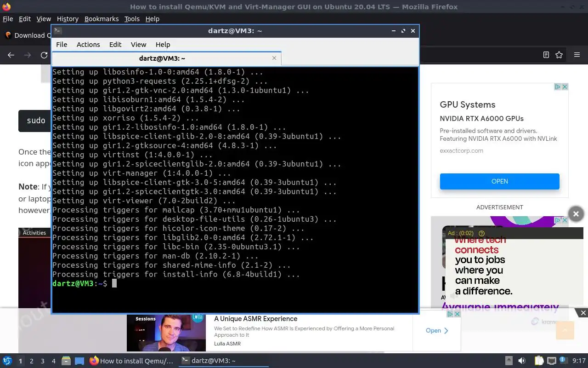
Task: Click the NVIDIA RTX A6000 GPUs ad text
Action: (481, 118)
